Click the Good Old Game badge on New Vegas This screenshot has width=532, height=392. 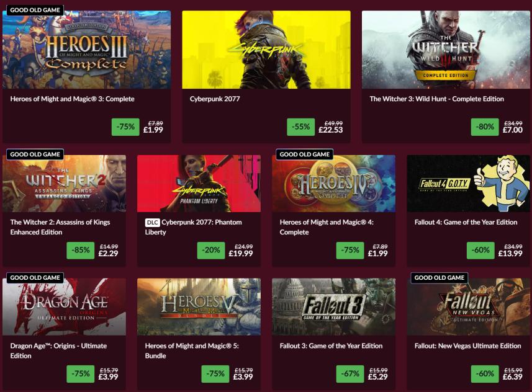439,278
